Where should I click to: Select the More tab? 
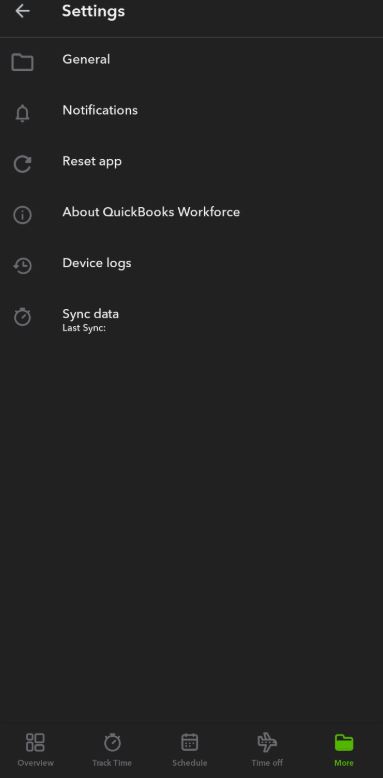(344, 750)
